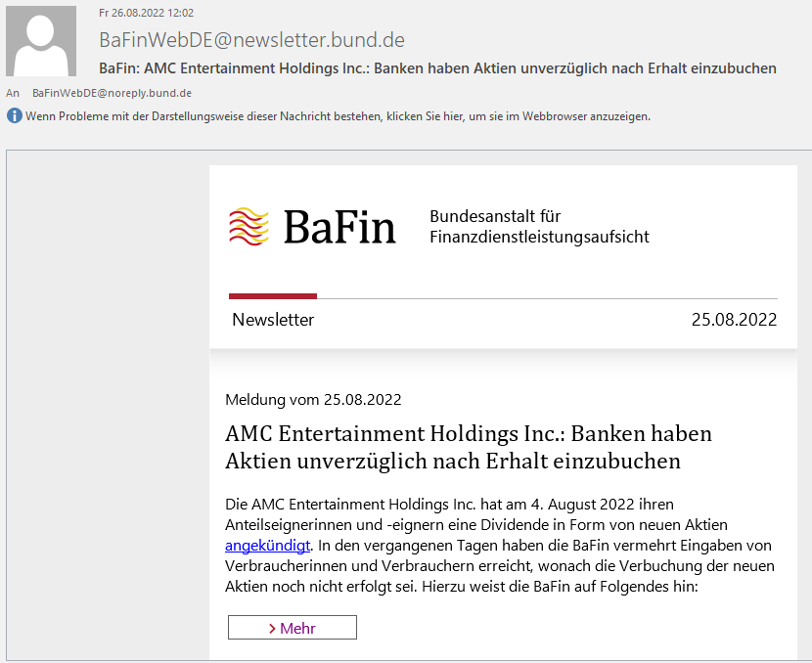Click the red divider bar under the logo
Screen dimensions: 812x663
point(272,294)
